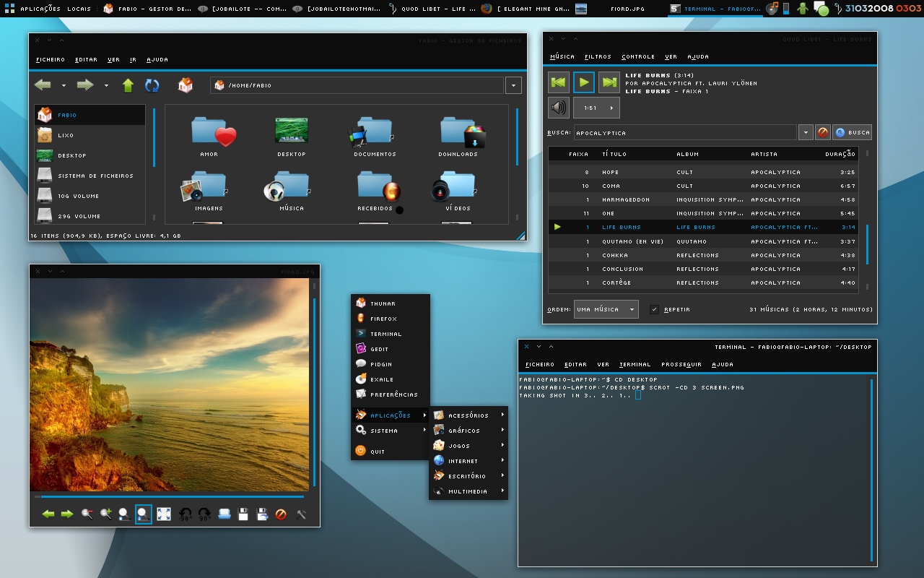Zoom out on fiord.jpg image

pos(87,514)
